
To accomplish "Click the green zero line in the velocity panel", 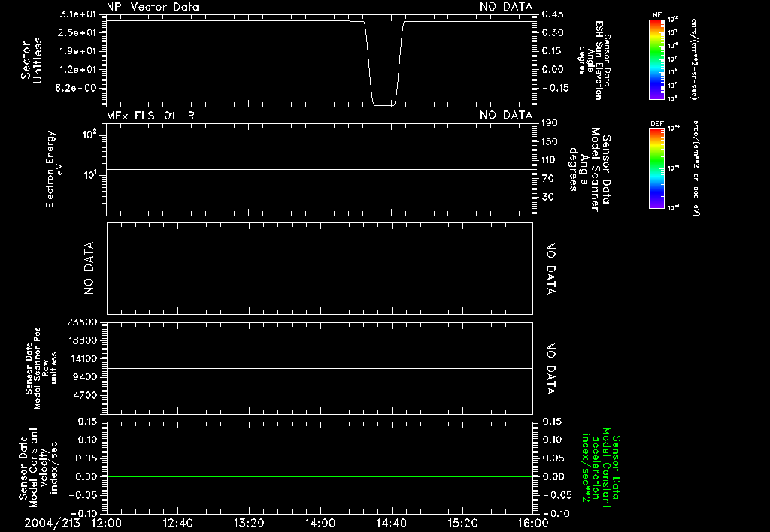I will [x=320, y=476].
